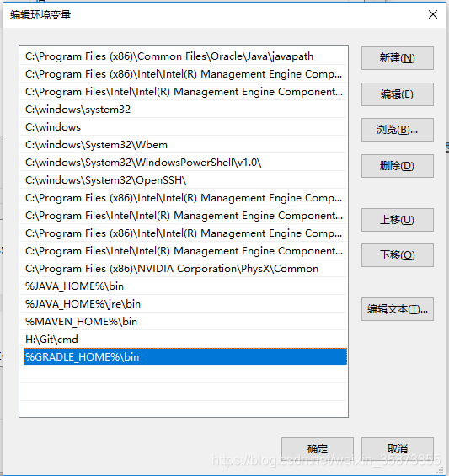Click the 编辑(E) button
The image size is (449, 476).
(x=397, y=94)
